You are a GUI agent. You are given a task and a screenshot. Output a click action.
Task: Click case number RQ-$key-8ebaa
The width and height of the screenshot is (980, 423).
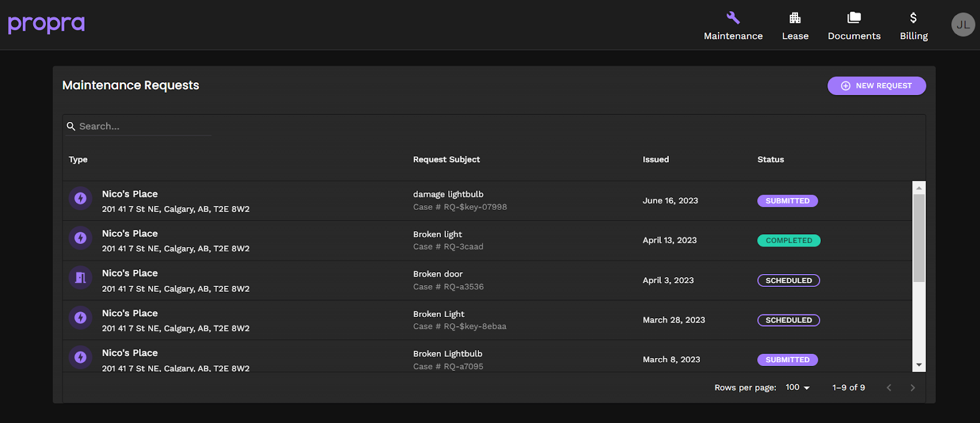coord(475,327)
